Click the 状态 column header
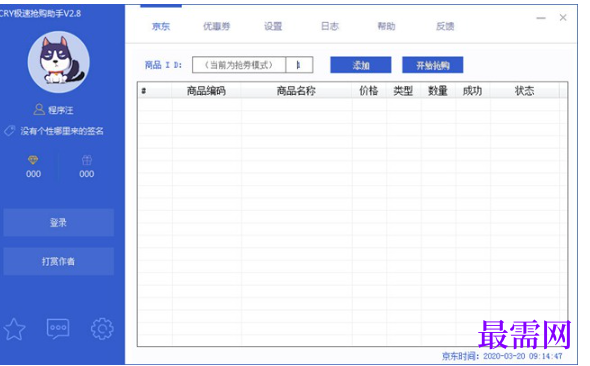The width and height of the screenshot is (590, 366). (x=525, y=91)
